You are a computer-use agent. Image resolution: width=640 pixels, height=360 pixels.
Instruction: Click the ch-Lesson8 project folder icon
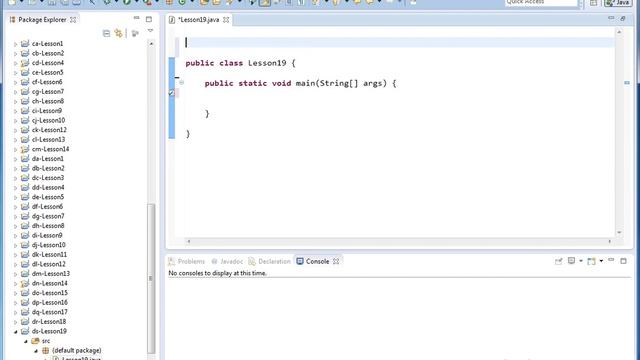(25, 101)
